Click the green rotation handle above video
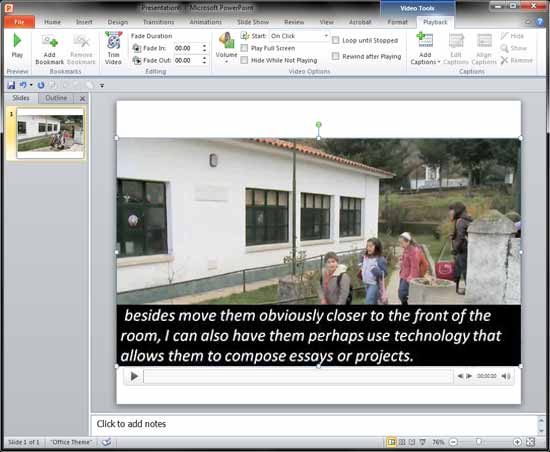The height and width of the screenshot is (452, 550). 318,124
